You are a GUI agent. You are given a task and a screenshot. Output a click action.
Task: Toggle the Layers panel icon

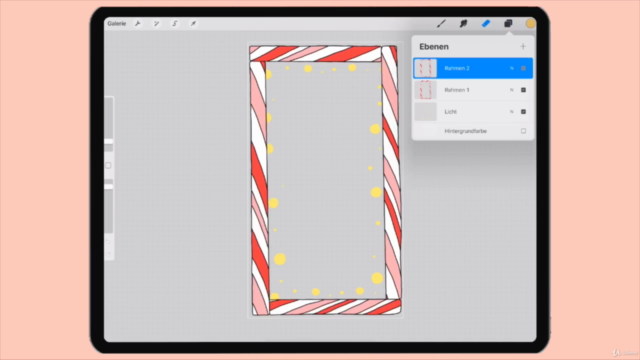[508, 24]
